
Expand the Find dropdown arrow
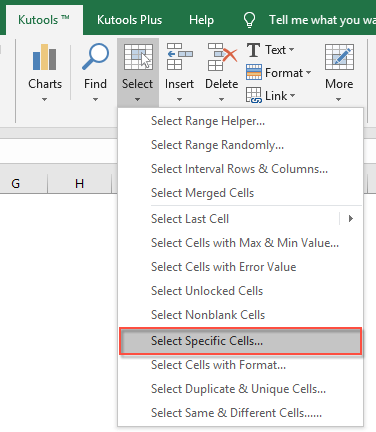coord(95,99)
